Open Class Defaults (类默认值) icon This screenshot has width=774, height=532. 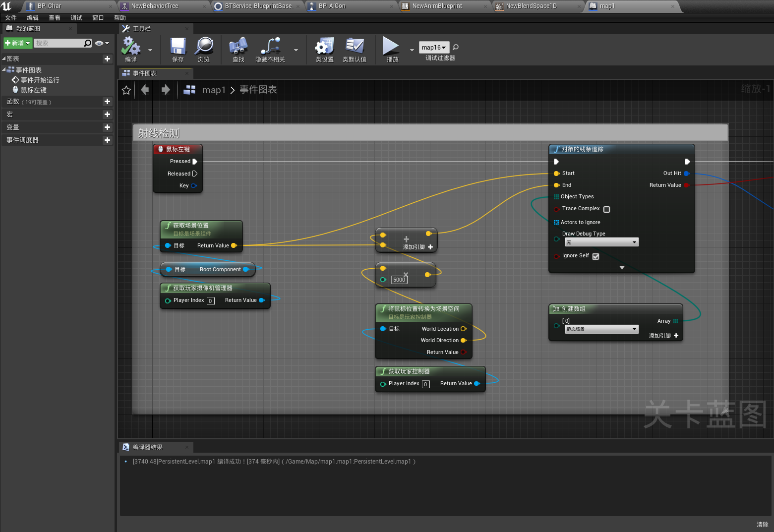tap(355, 46)
